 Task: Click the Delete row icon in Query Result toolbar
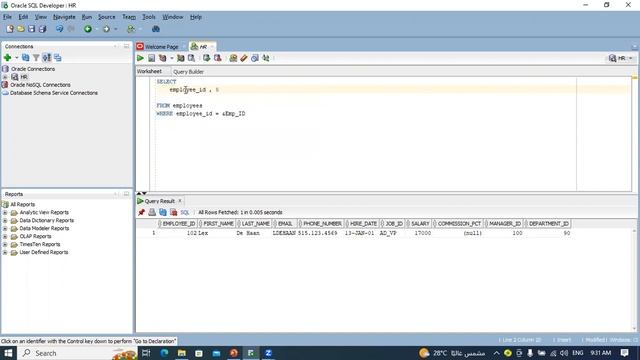tap(173, 212)
